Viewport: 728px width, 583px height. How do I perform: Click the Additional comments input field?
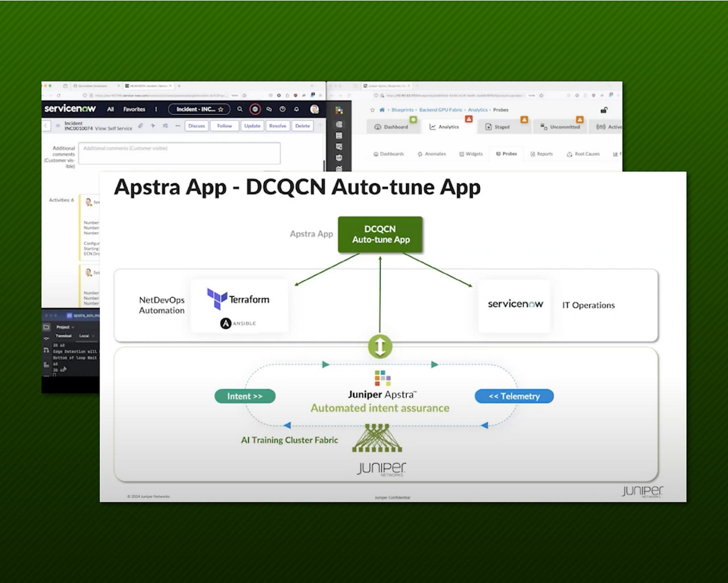[x=179, y=154]
